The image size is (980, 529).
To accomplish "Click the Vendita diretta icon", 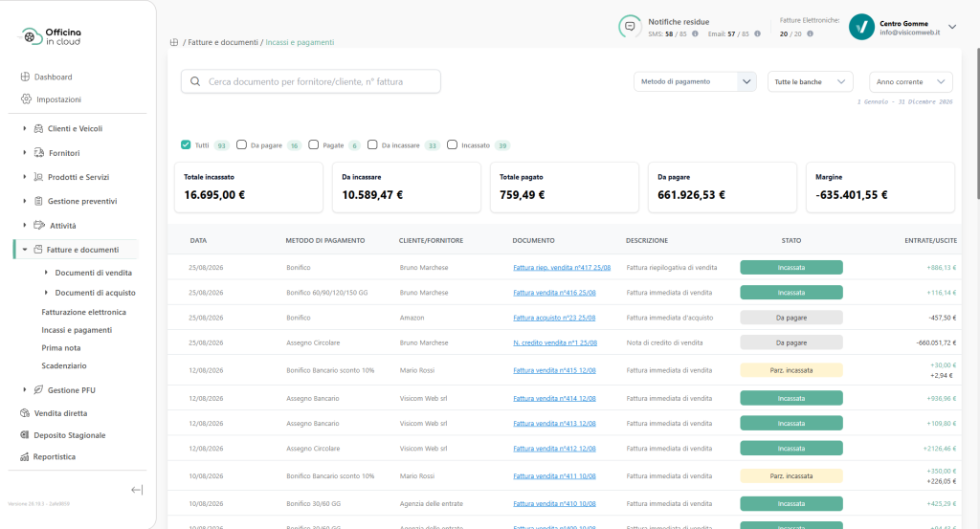I will click(x=24, y=413).
